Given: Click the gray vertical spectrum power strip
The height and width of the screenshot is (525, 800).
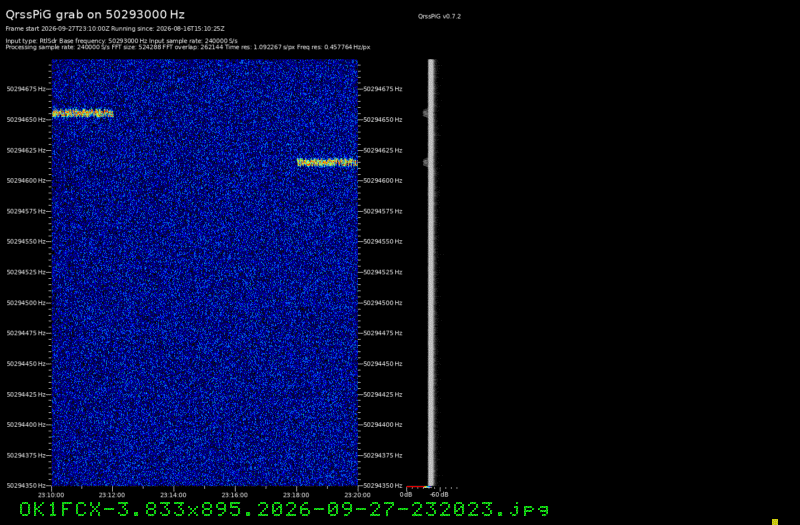Looking at the screenshot, I should pyautogui.click(x=431, y=272).
